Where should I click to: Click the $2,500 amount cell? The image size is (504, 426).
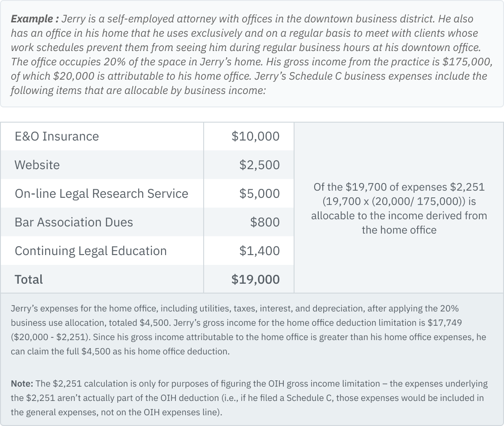(259, 165)
